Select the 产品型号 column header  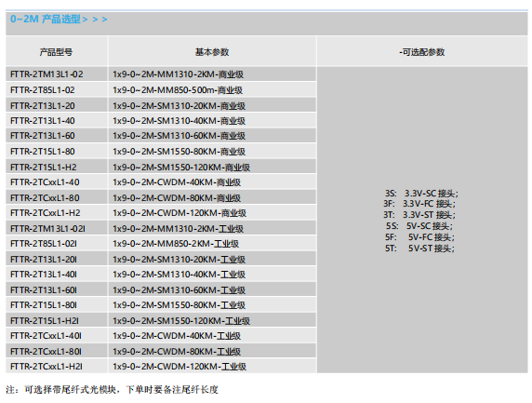(56, 52)
